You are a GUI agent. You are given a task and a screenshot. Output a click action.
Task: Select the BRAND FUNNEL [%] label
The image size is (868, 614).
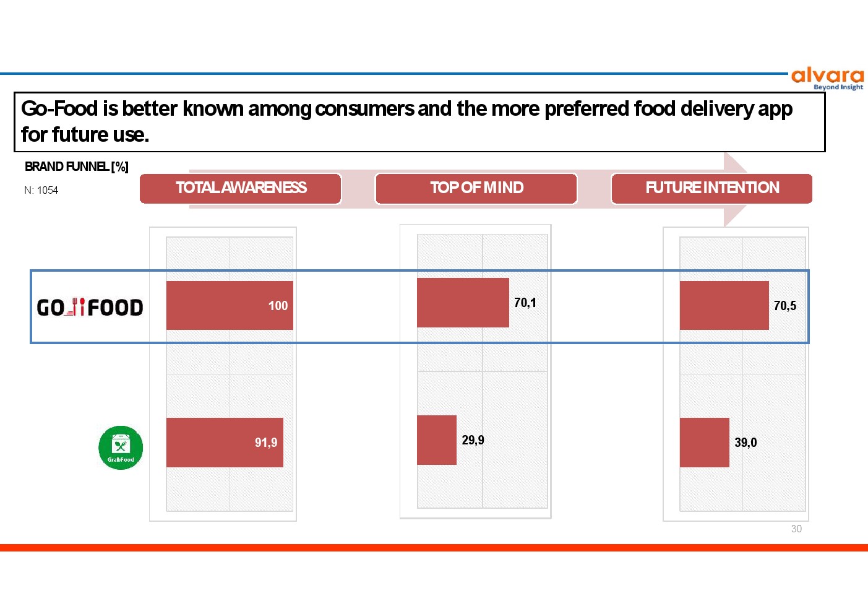(x=77, y=166)
